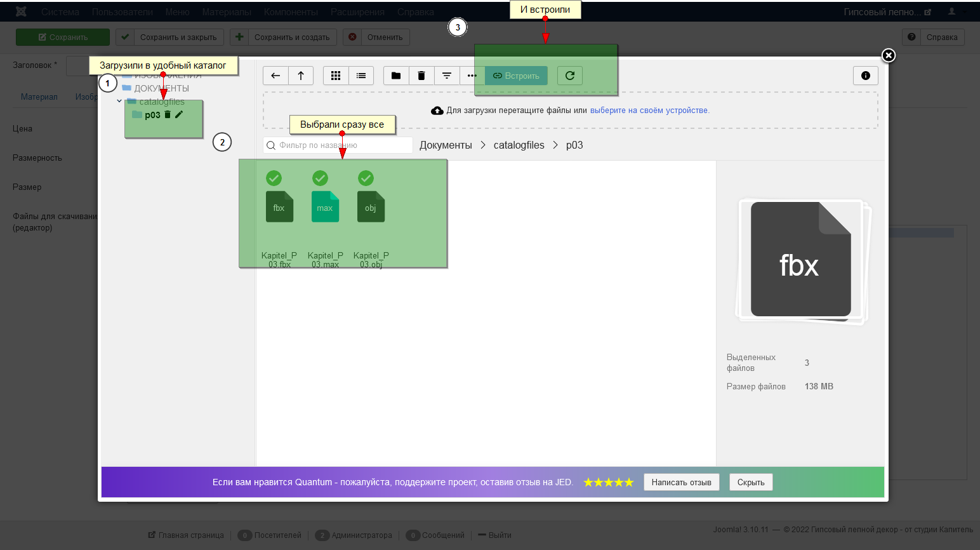The width and height of the screenshot is (980, 550).
Task: Uncheck the Kapitel_P03.obj file checkmark
Action: [366, 178]
